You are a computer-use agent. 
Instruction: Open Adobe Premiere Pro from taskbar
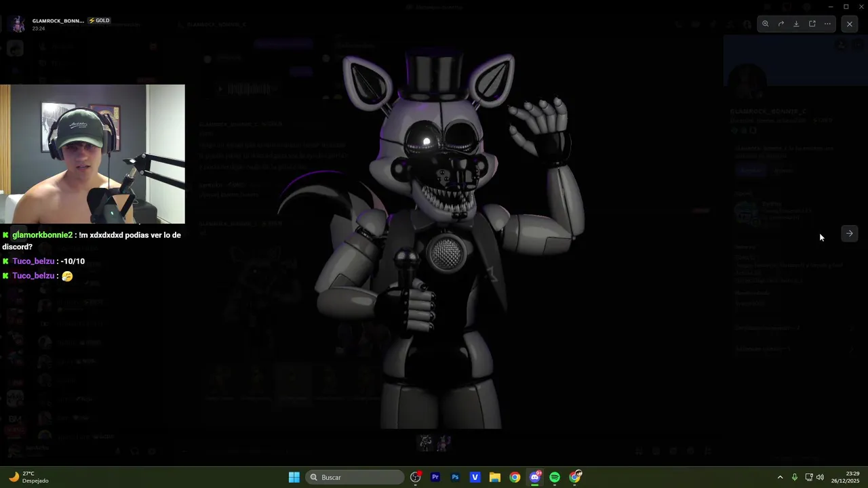[435, 477]
